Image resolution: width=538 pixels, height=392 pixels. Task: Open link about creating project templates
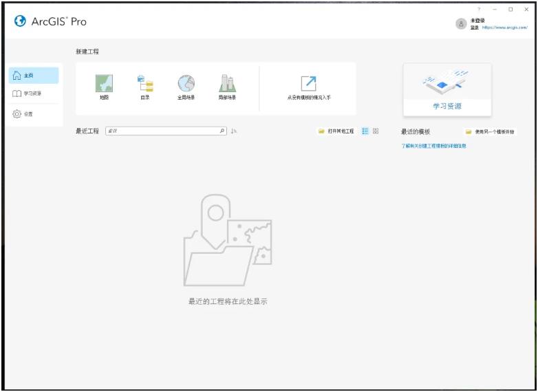click(433, 146)
